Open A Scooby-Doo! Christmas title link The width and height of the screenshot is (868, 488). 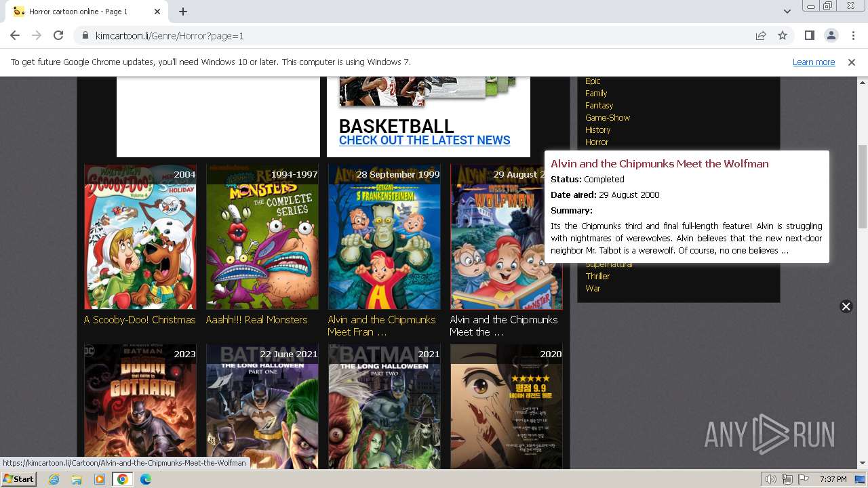(140, 320)
